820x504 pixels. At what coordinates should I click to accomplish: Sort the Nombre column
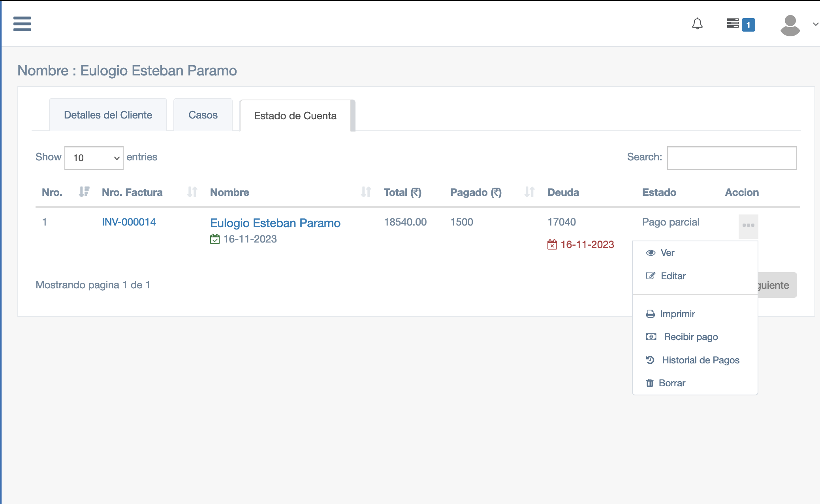(x=366, y=192)
